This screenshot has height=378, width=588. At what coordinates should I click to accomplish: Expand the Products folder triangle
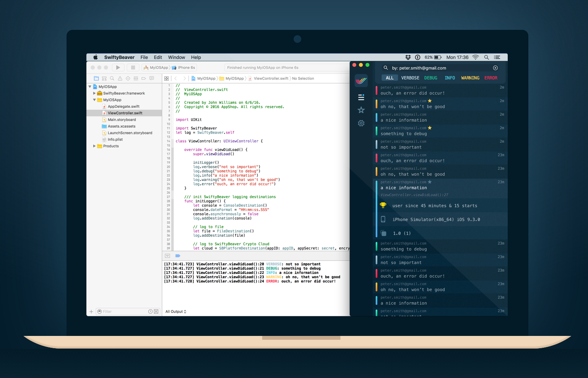(x=94, y=146)
